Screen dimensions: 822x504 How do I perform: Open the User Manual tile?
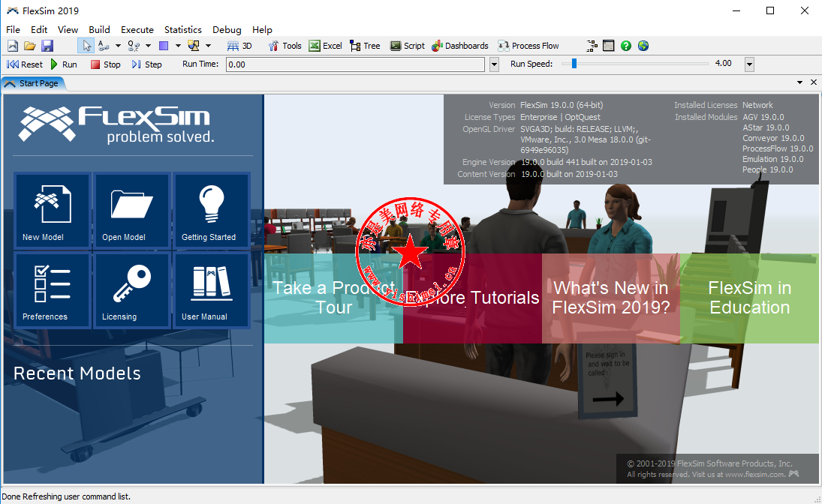(x=212, y=289)
